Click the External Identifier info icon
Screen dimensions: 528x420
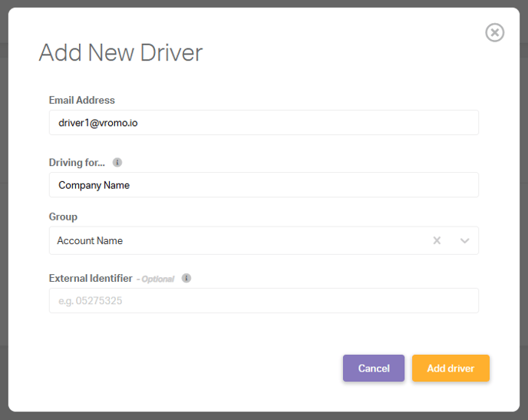[x=186, y=278]
